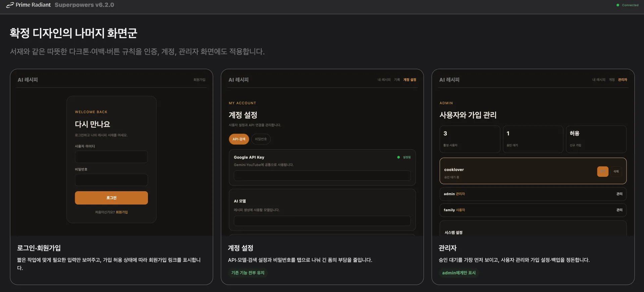The height and width of the screenshot is (292, 644).
Task: Click the green 설정됨 status dot
Action: click(x=398, y=157)
